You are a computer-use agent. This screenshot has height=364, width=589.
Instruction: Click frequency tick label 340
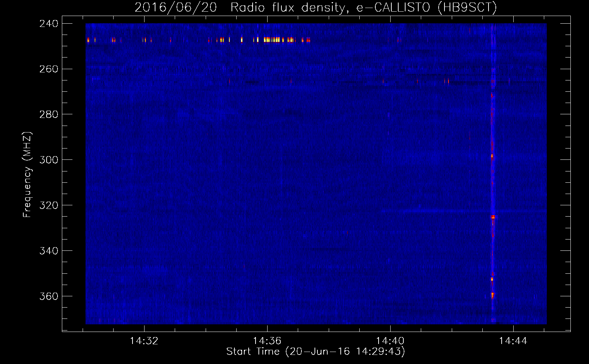49,251
